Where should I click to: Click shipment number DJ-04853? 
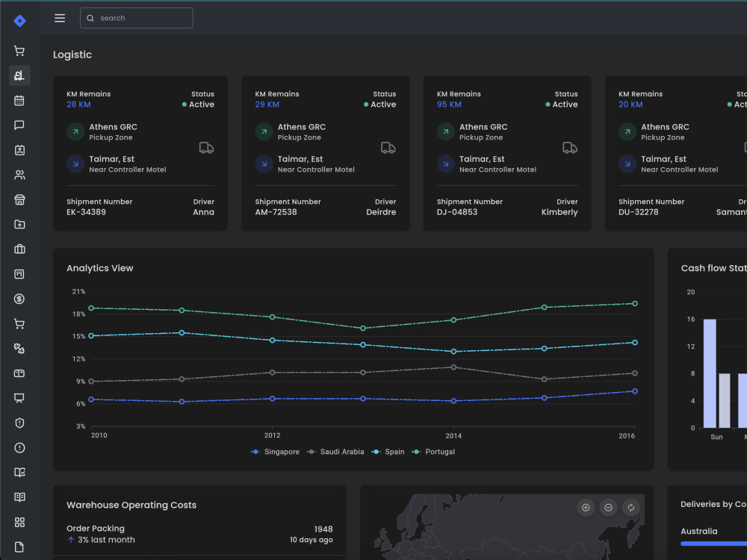(x=457, y=212)
